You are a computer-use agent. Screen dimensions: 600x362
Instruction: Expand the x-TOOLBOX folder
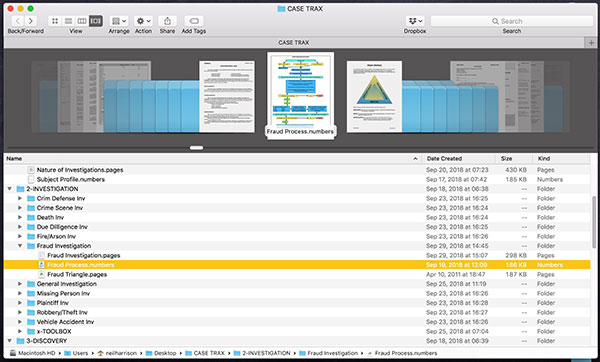tap(20, 331)
